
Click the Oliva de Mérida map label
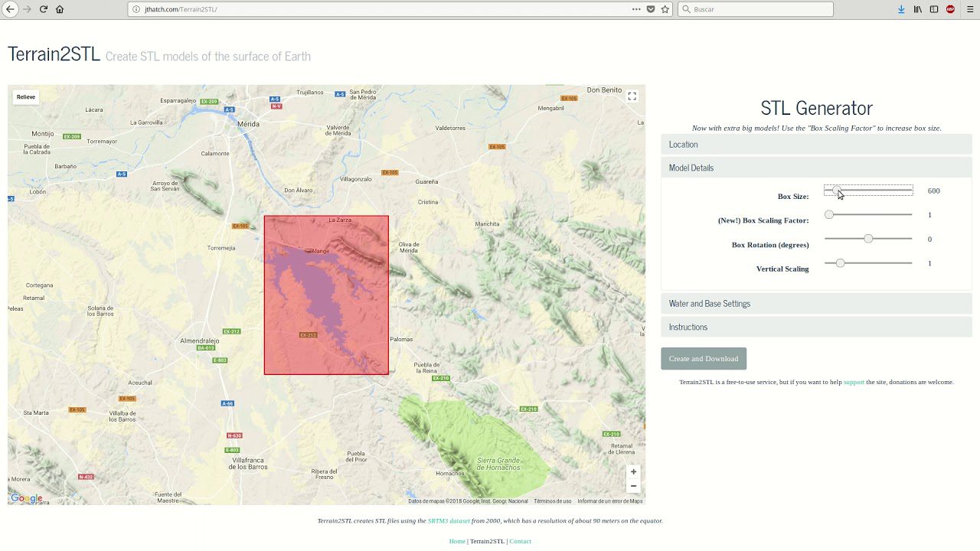point(409,247)
